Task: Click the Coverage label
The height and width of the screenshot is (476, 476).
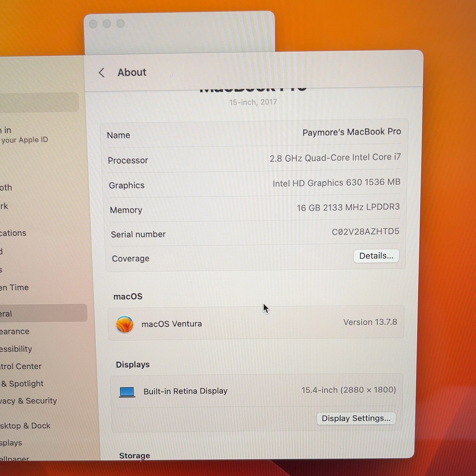Action: point(130,259)
